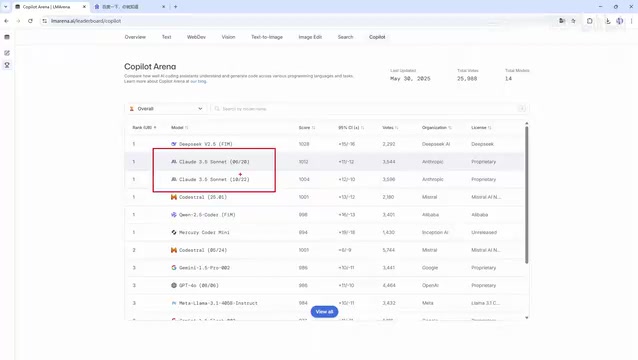This screenshot has height=360, width=638.
Task: Click Claude 3.5 Sonnet (10/22) model name
Action: (x=214, y=179)
